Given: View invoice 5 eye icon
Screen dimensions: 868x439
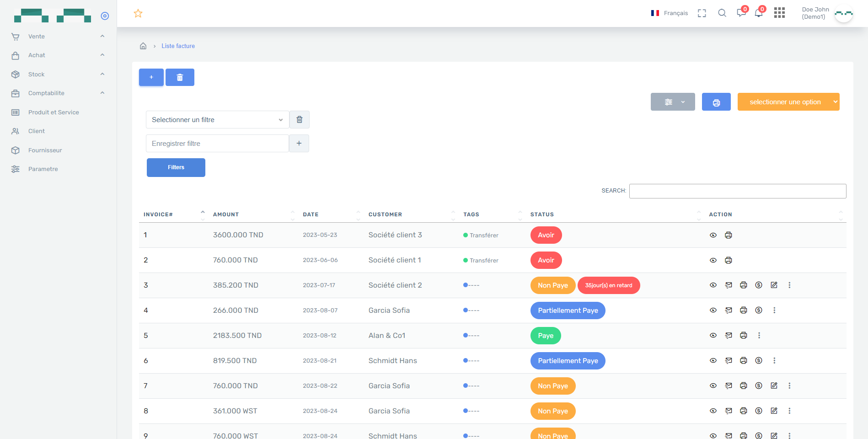Looking at the screenshot, I should (x=713, y=335).
